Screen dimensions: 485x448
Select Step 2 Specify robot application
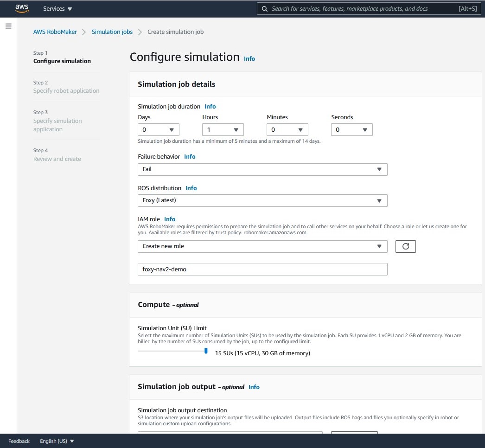(66, 87)
